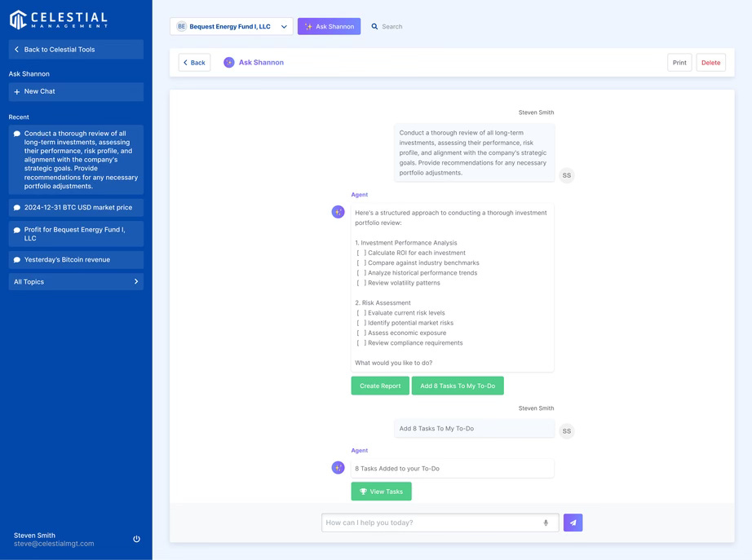Click chat bubble icon for long-term investments review
Image resolution: width=752 pixels, height=560 pixels.
click(x=17, y=134)
